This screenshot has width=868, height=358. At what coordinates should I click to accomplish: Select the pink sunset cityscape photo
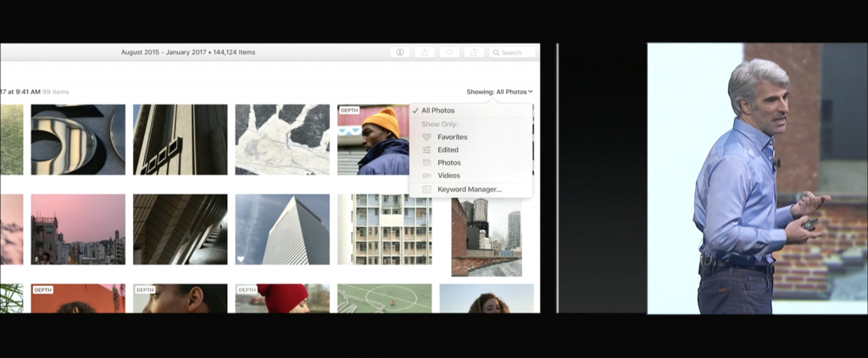(x=78, y=229)
